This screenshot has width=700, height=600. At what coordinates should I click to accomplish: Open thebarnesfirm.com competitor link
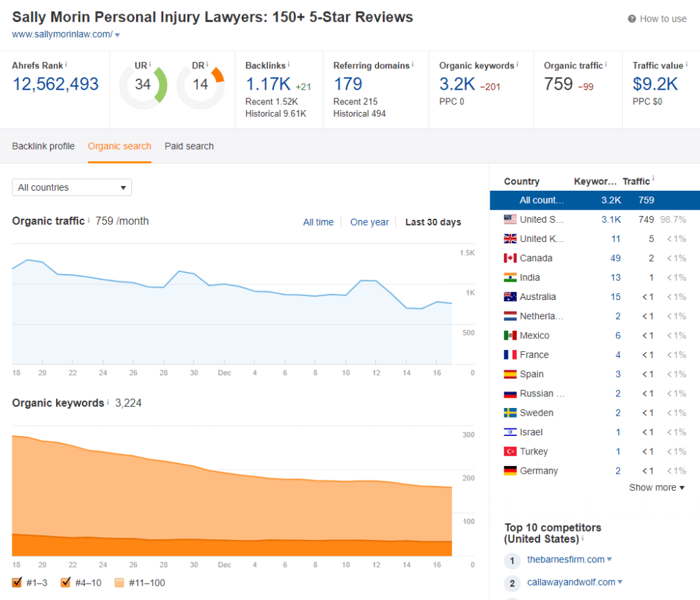565,560
